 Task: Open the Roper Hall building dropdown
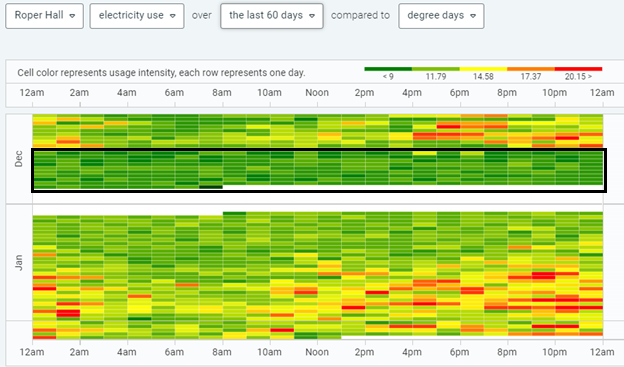pos(45,16)
